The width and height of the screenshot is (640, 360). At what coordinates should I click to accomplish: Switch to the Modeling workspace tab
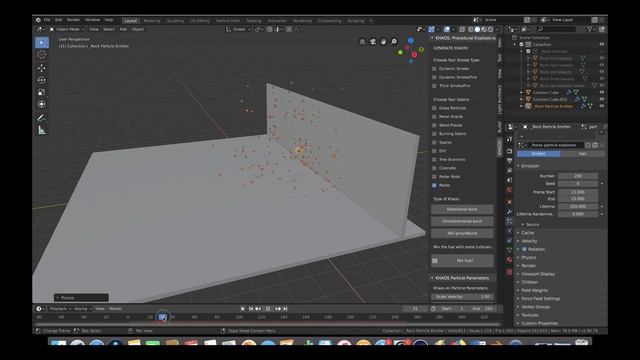point(152,21)
